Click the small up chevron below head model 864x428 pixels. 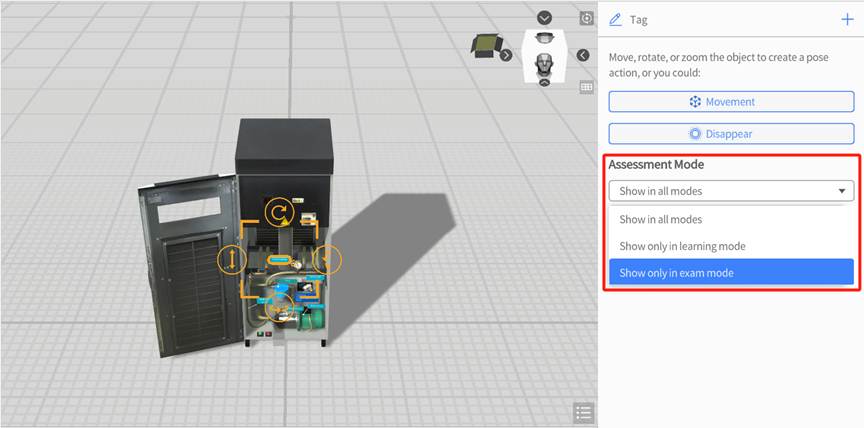[544, 83]
